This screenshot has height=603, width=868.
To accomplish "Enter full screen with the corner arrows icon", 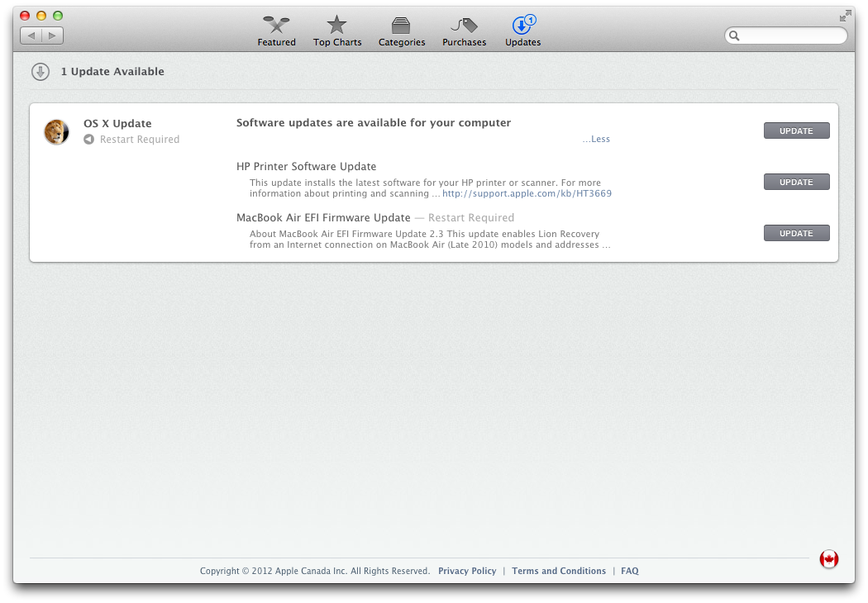I will click(x=845, y=16).
